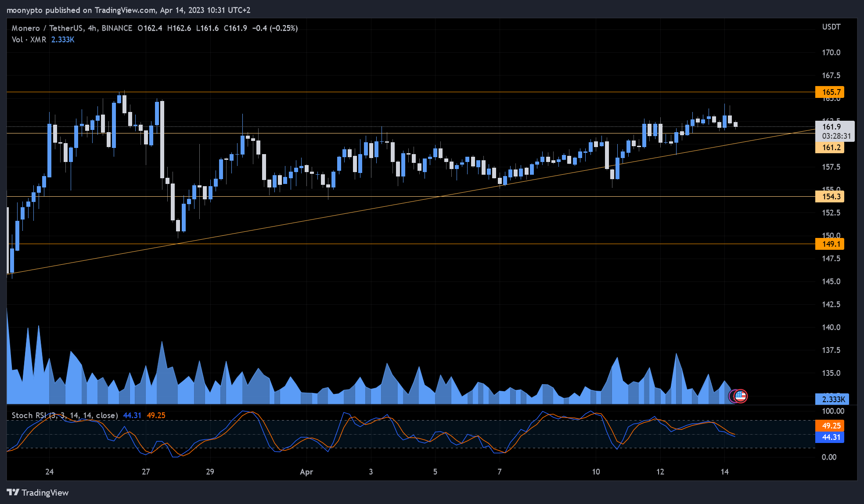This screenshot has width=864, height=504.
Task: Click the 10 date label on time axis
Action: 596,472
